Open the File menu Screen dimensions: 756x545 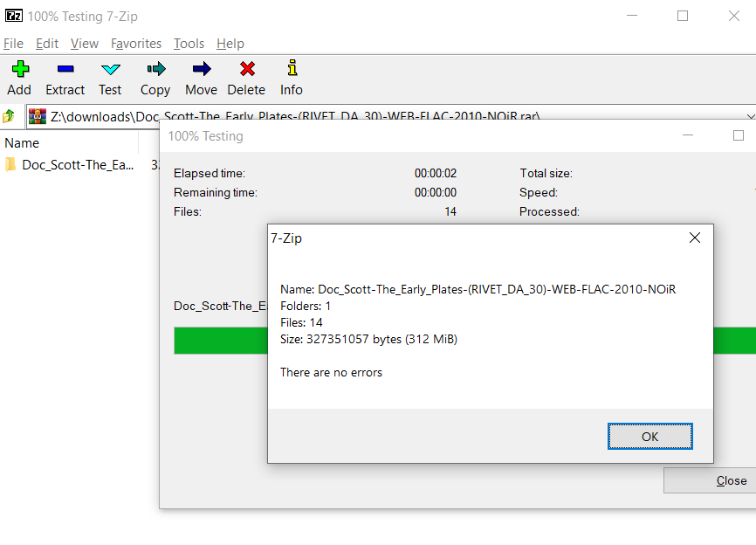(13, 44)
